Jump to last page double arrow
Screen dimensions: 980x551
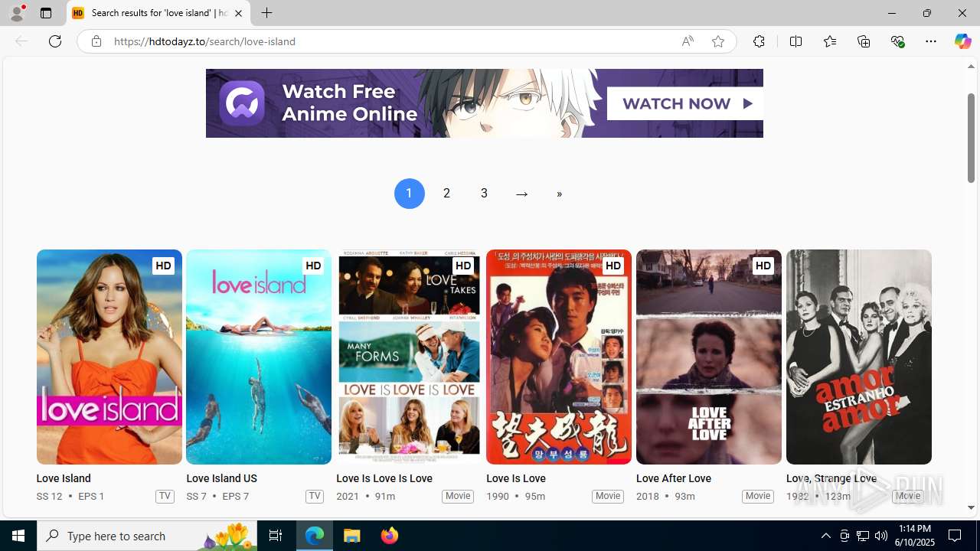[x=559, y=194]
